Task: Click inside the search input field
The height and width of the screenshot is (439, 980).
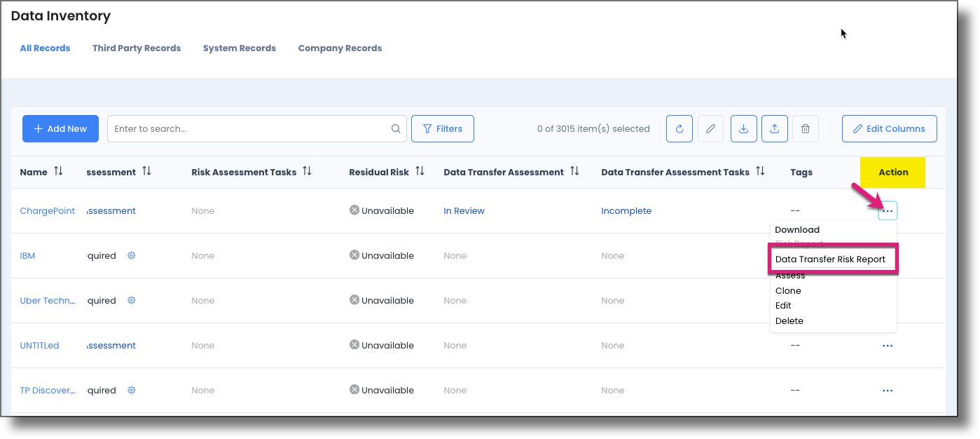Action: [245, 128]
